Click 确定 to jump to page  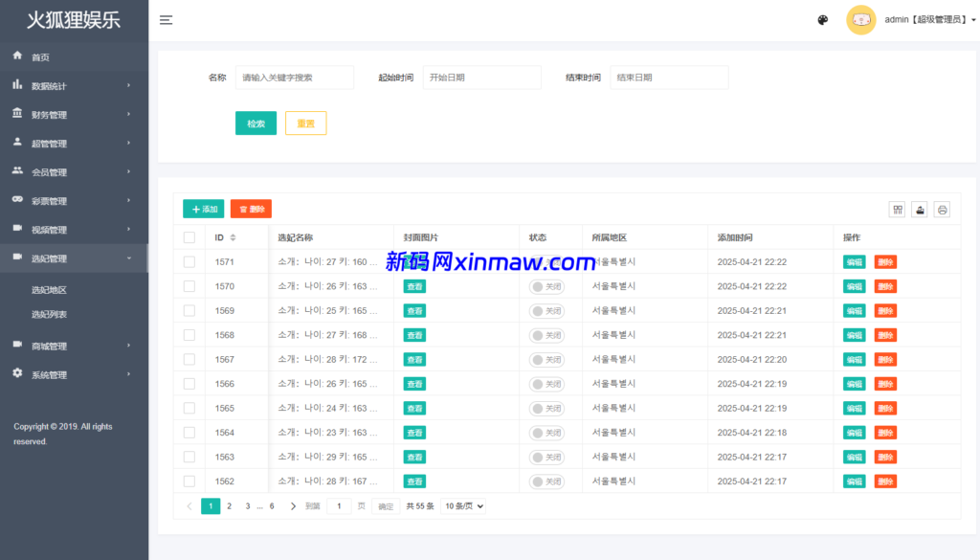(x=386, y=506)
